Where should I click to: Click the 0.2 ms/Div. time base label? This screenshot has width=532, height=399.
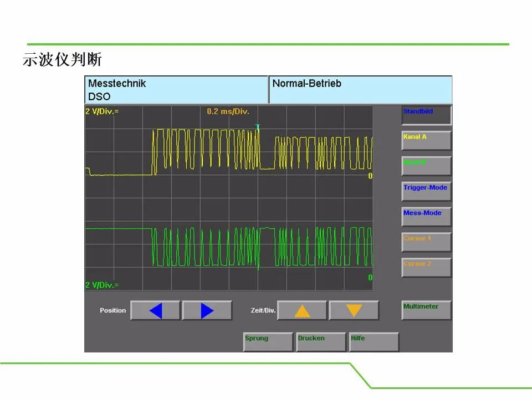[x=228, y=111]
